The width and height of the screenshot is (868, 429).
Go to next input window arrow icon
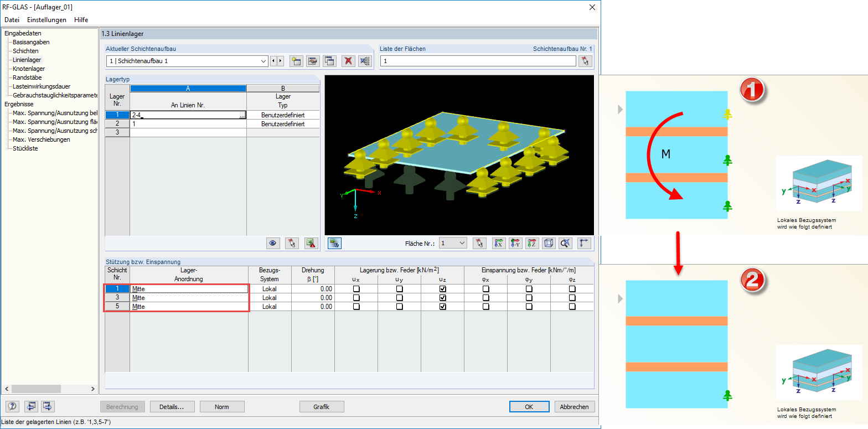click(x=48, y=406)
